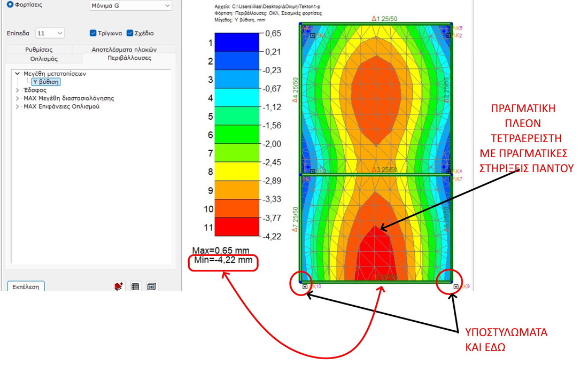Collapse the Μεγέθη μετατοπίσεων tree node
Screen dimensions: 588x365
(17, 74)
